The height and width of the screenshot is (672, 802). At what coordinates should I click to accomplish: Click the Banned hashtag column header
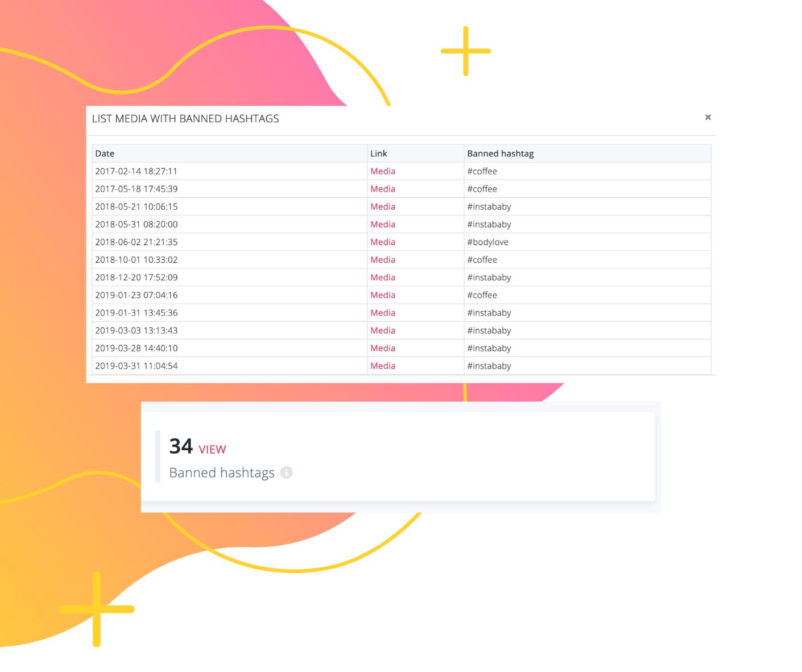click(x=500, y=154)
